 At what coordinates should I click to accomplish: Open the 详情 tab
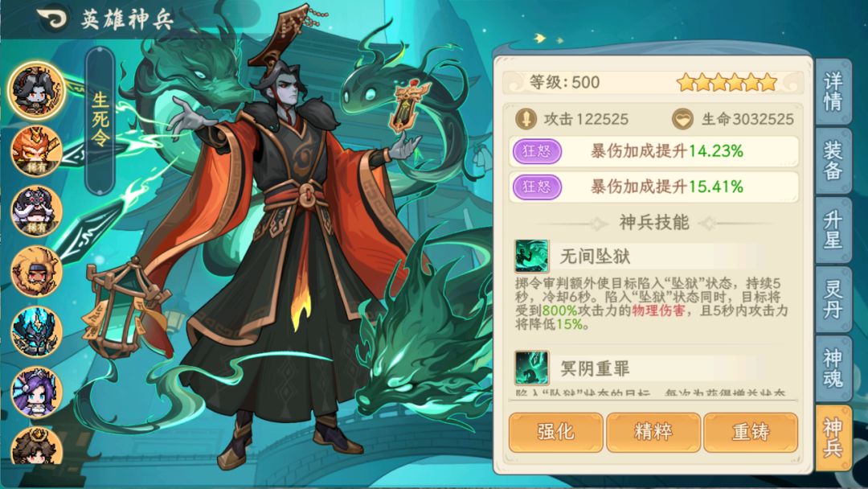833,92
